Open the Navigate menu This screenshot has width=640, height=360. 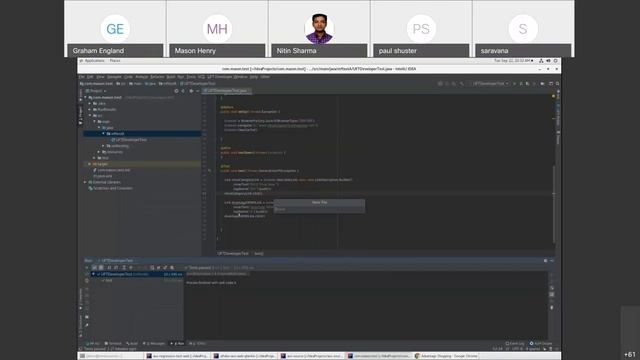(114, 77)
